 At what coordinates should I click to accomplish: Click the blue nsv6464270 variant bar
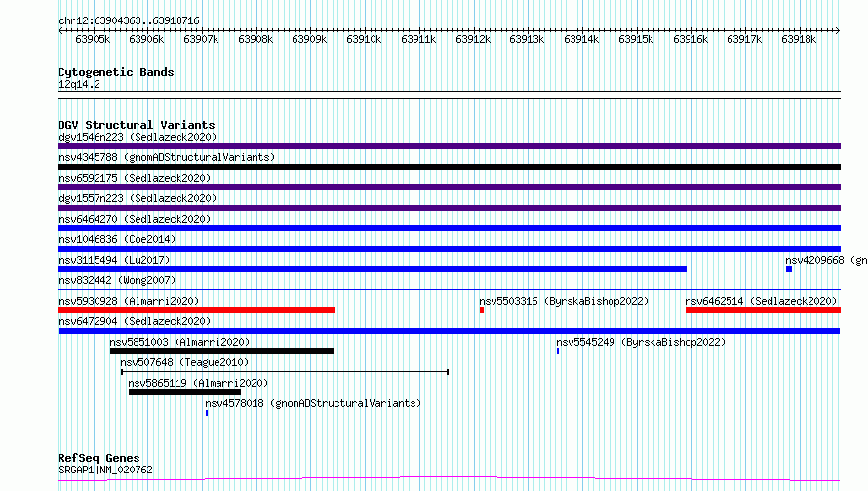click(449, 228)
